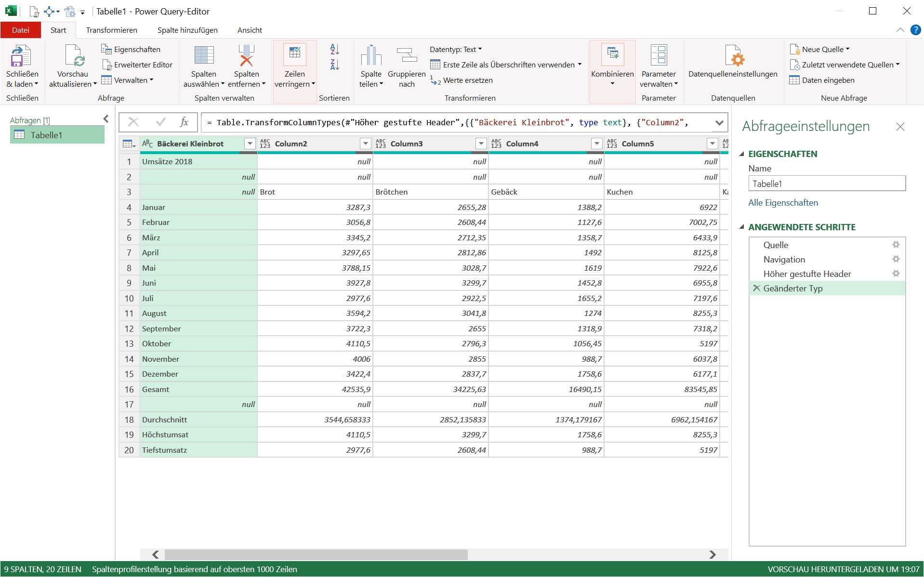Delete the Geänderter Typ step
The image size is (924, 577).
[x=756, y=288]
